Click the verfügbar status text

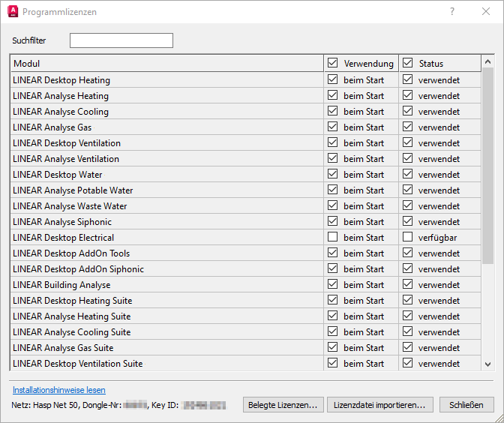click(437, 238)
